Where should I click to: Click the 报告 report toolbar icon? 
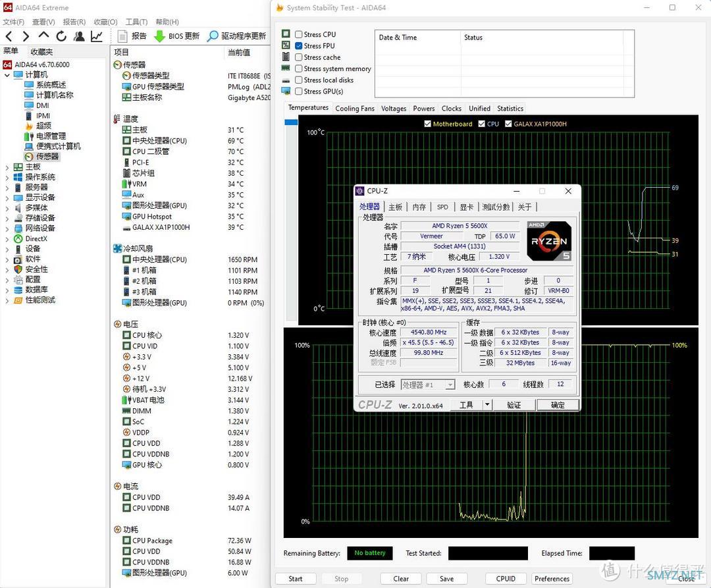tap(122, 36)
